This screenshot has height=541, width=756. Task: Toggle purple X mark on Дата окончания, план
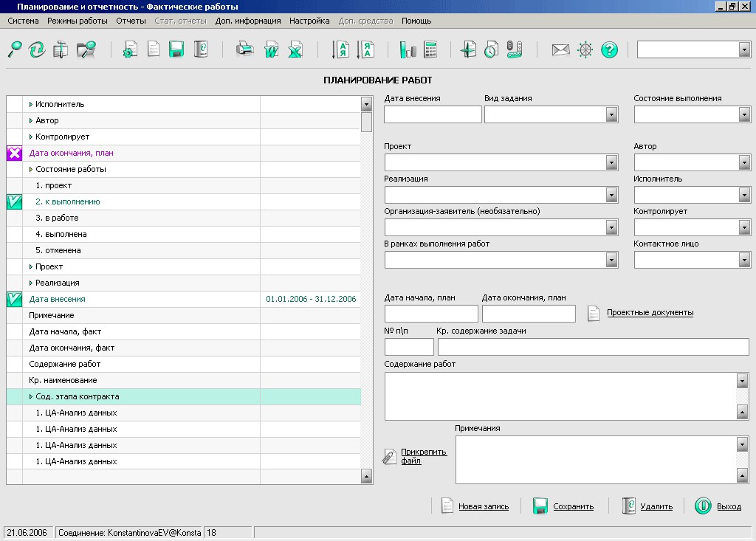[15, 154]
